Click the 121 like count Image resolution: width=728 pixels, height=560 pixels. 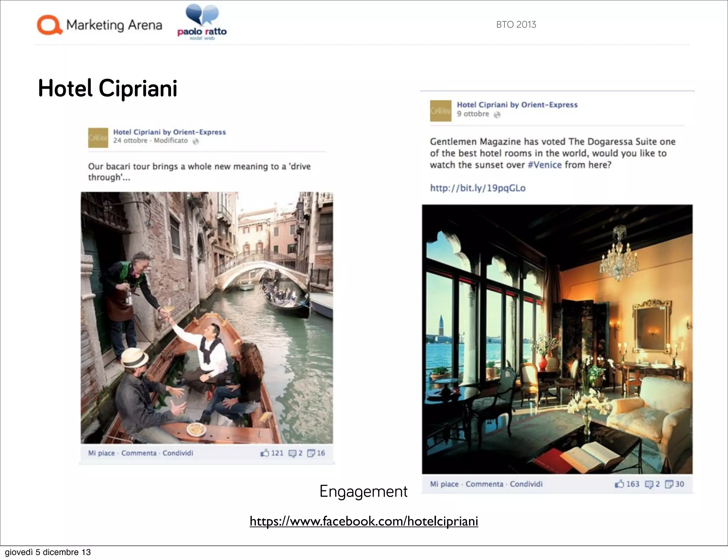[277, 453]
